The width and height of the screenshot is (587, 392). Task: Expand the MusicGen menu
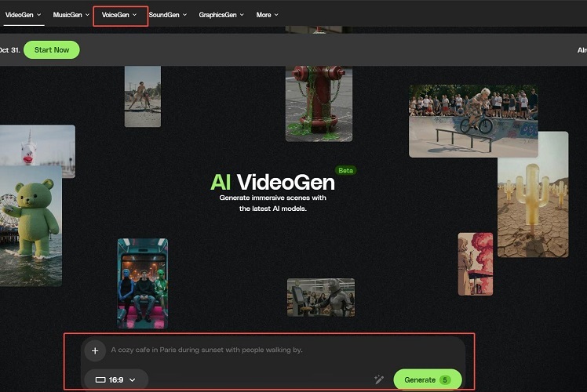pyautogui.click(x=71, y=15)
